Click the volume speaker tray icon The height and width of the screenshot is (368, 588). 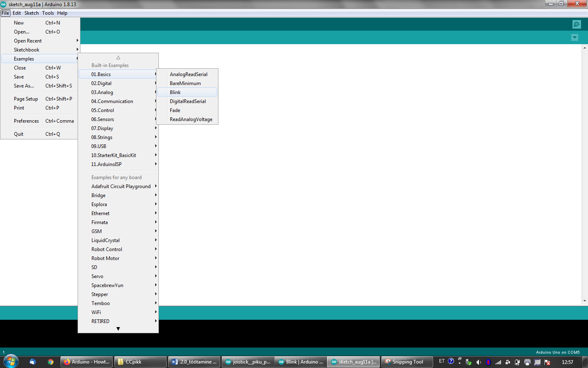479,362
